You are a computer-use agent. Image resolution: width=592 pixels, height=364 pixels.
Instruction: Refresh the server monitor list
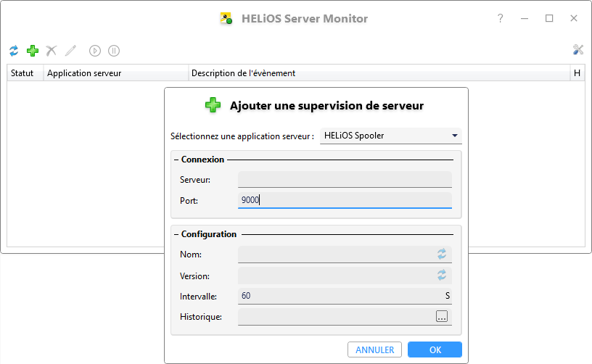[14, 51]
